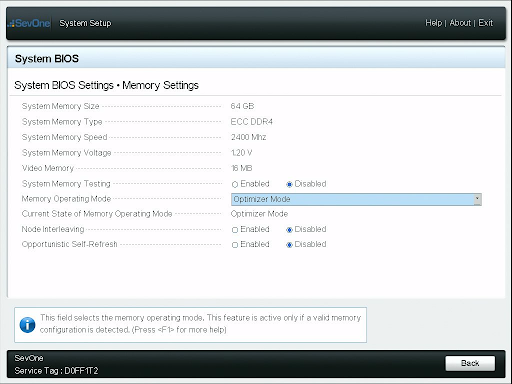
Task: Click the Video Memory label
Action: pyautogui.click(x=48, y=168)
